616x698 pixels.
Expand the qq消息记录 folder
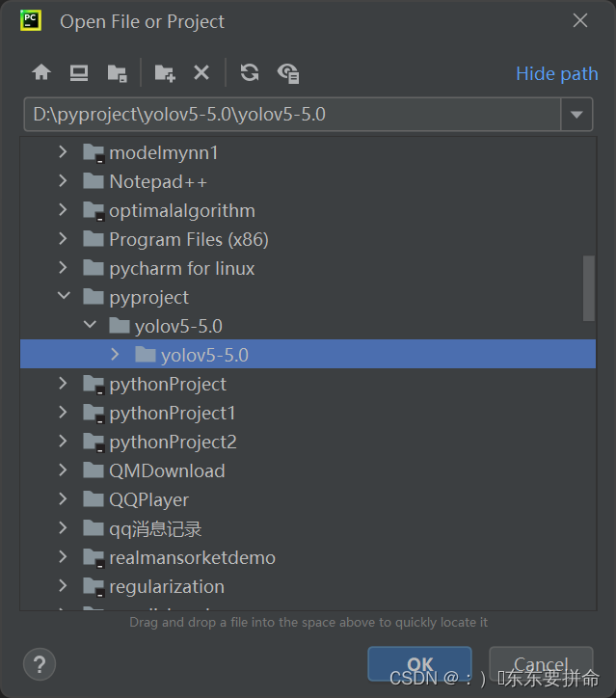(63, 528)
